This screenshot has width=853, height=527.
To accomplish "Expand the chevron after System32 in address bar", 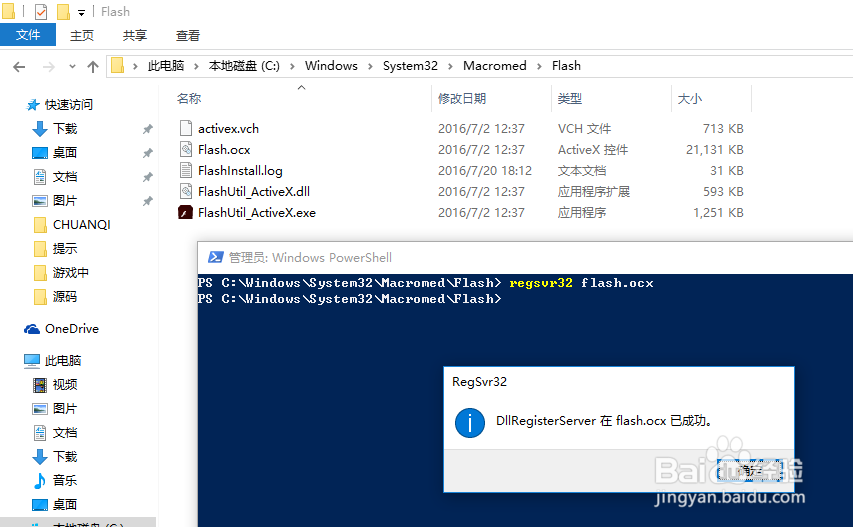I will pyautogui.click(x=450, y=66).
